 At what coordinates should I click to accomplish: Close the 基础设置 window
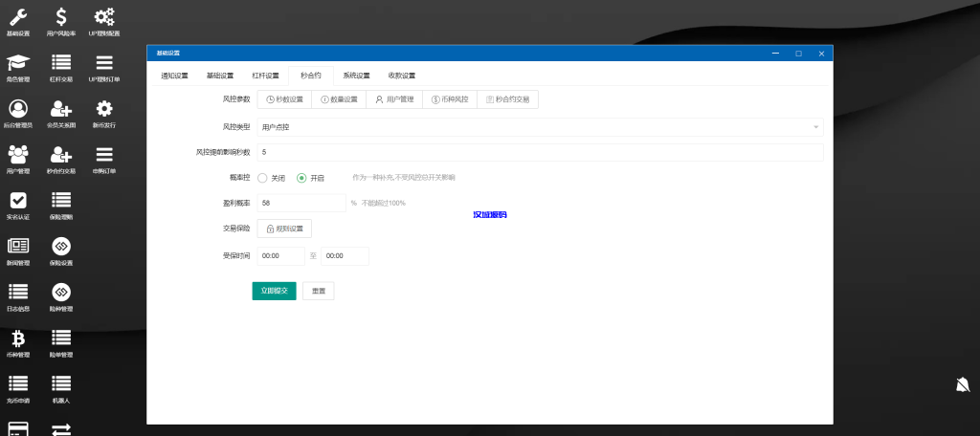(821, 54)
